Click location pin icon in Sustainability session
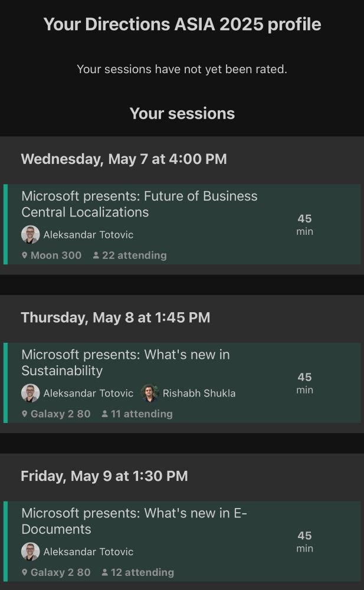The width and height of the screenshot is (364, 590). (25, 414)
